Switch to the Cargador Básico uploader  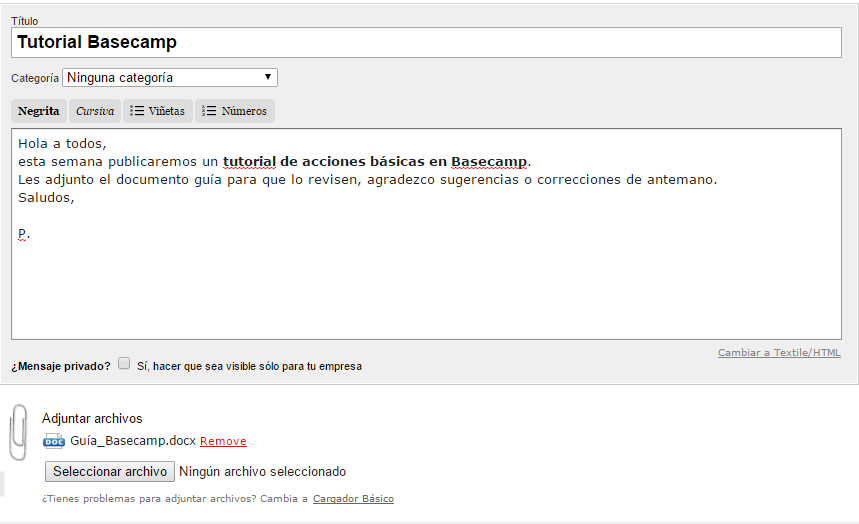353,498
